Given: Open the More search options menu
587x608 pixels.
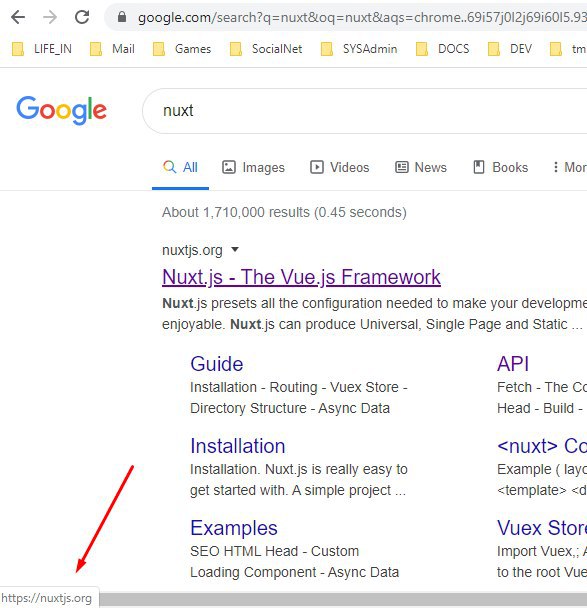Looking at the screenshot, I should point(570,168).
